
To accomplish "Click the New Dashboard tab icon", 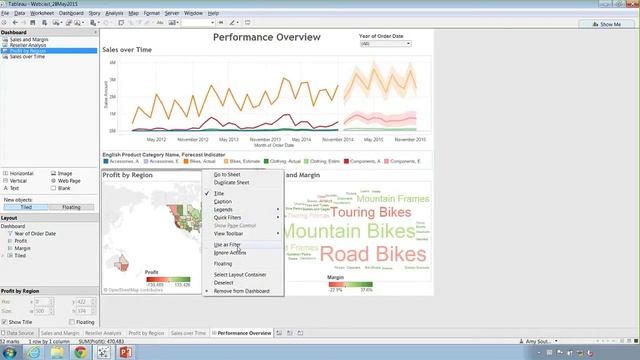I will tap(289, 333).
